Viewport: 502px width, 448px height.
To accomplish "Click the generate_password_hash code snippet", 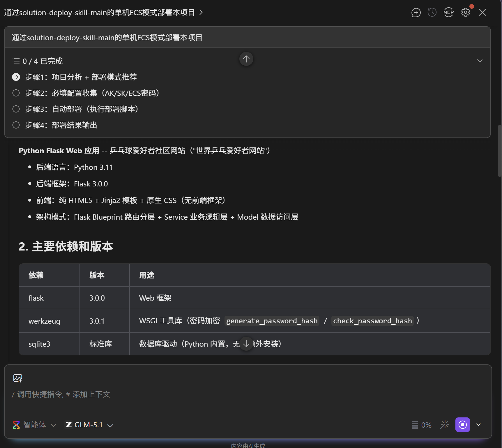I will click(272, 321).
